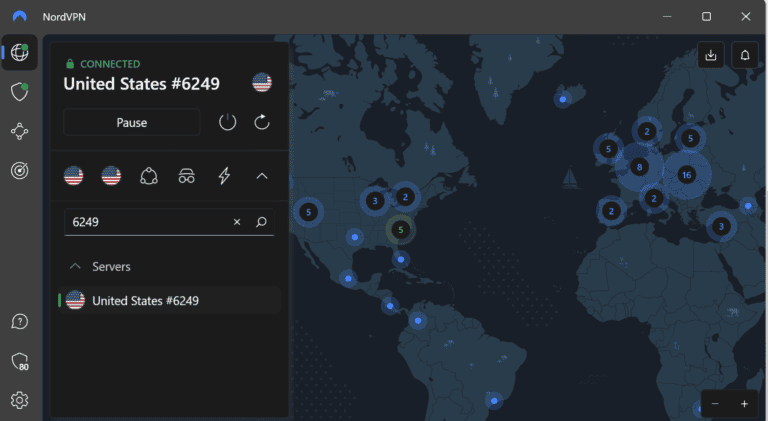Open Meshnet icon in sidebar
Screen dimensions: 768x421
[19, 131]
